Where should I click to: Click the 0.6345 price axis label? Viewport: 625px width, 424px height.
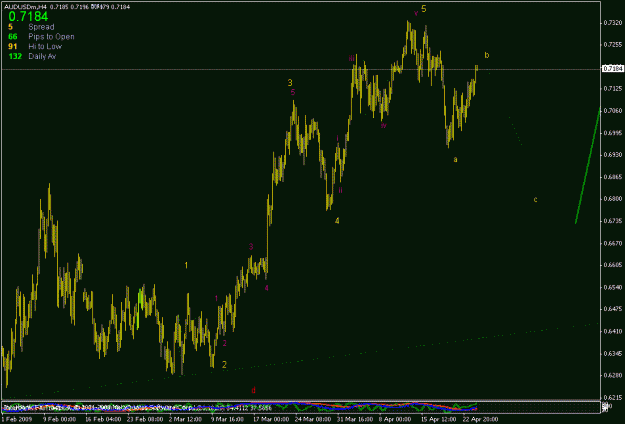click(614, 353)
